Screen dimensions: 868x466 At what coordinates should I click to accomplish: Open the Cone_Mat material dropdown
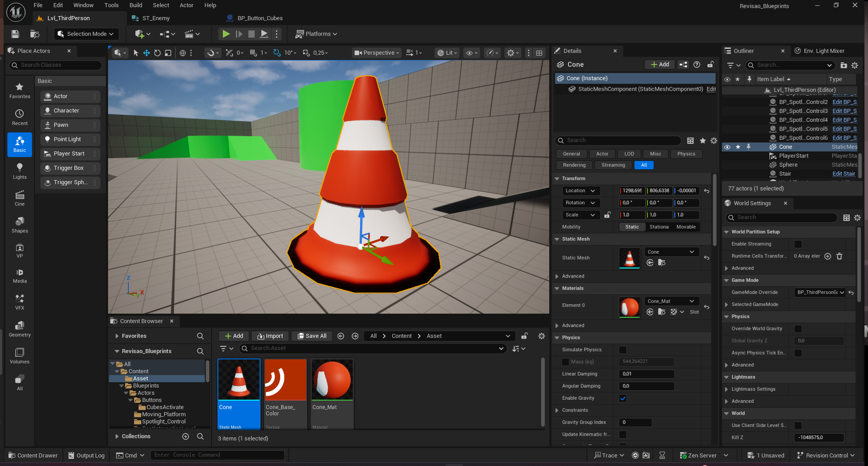pyautogui.click(x=670, y=301)
